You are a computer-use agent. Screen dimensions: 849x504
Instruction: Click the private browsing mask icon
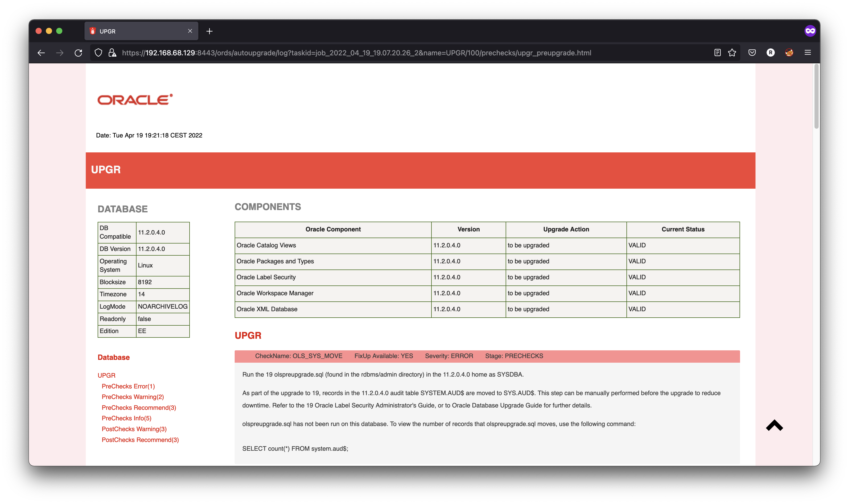click(810, 31)
